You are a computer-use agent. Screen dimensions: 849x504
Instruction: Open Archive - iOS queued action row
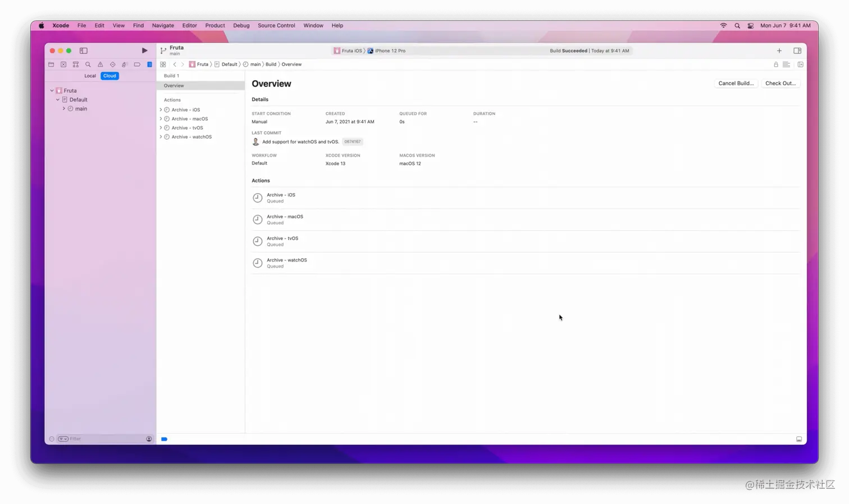pos(525,198)
